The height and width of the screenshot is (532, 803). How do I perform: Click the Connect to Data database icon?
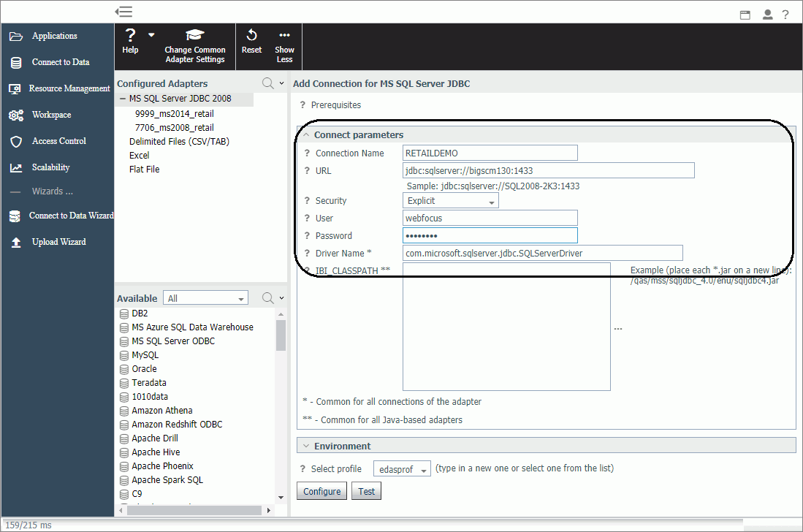pos(16,62)
